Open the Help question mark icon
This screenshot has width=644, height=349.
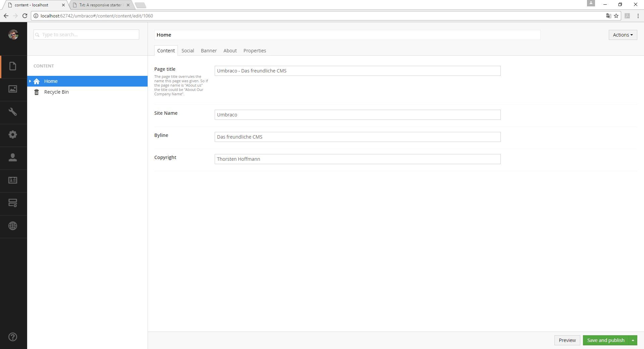[x=13, y=337]
